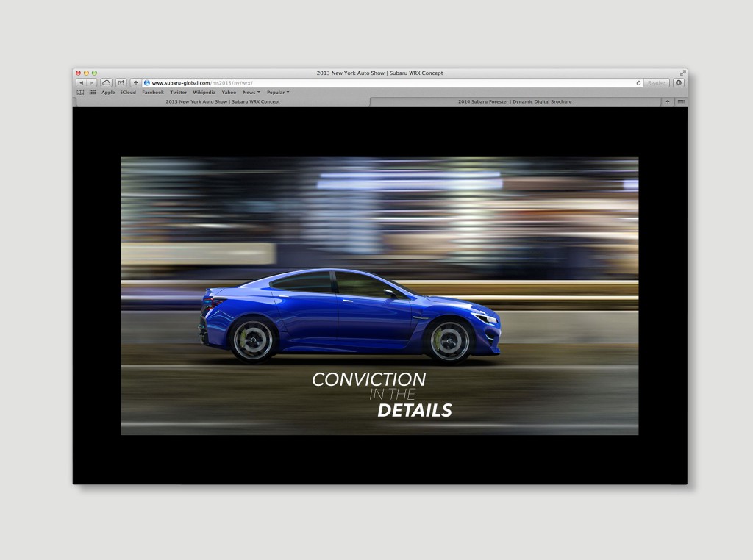Open the Share icon in toolbar
Image resolution: width=753 pixels, height=560 pixels.
coord(121,83)
